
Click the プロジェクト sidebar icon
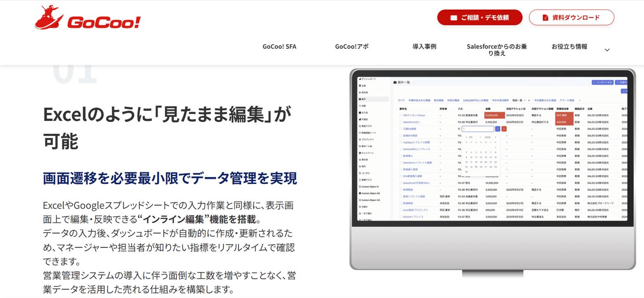pos(360,139)
